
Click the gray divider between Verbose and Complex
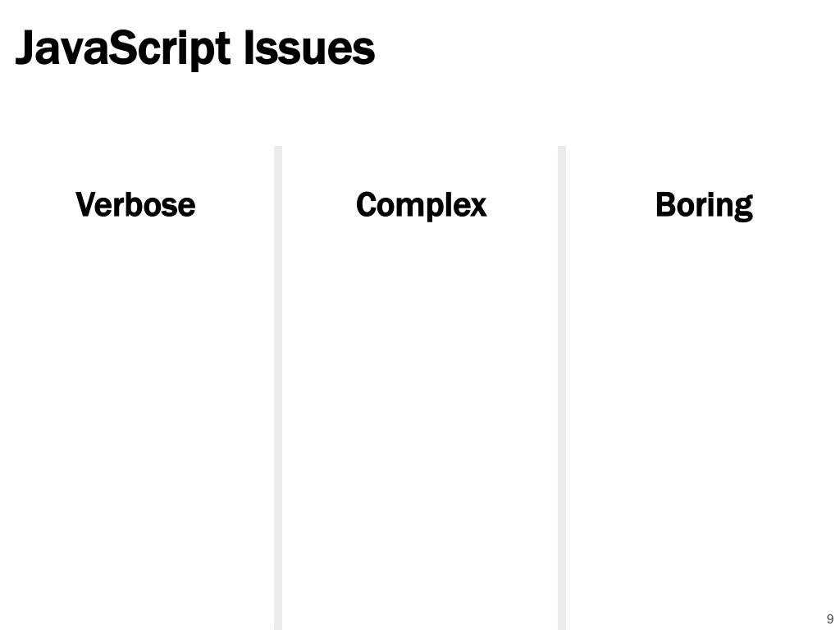(278, 388)
